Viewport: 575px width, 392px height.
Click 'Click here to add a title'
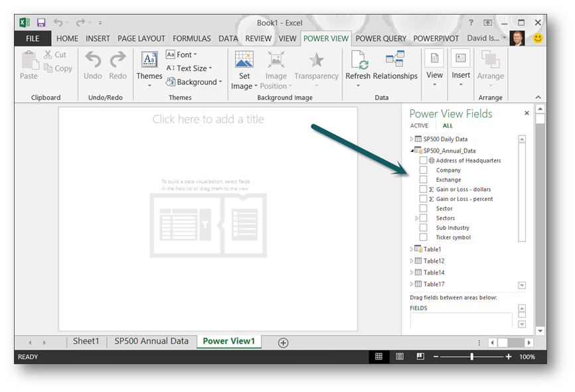coord(208,119)
